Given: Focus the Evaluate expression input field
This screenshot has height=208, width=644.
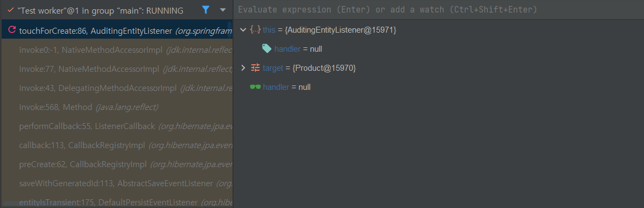Looking at the screenshot, I should [438, 9].
